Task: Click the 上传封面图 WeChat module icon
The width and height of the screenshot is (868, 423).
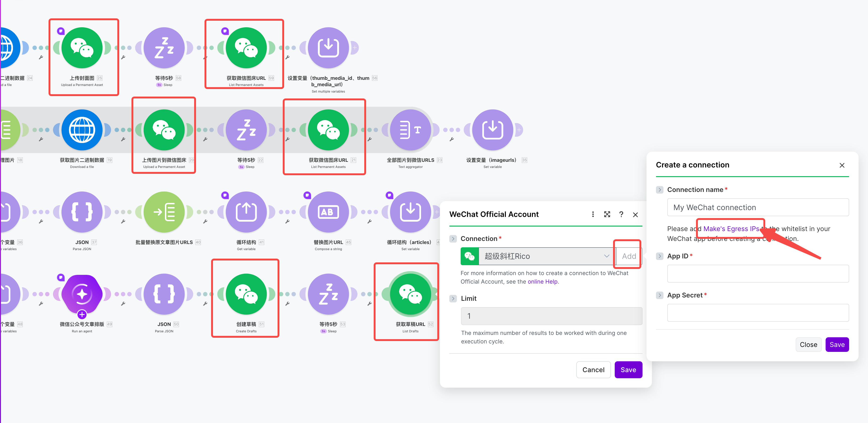Action: click(82, 48)
